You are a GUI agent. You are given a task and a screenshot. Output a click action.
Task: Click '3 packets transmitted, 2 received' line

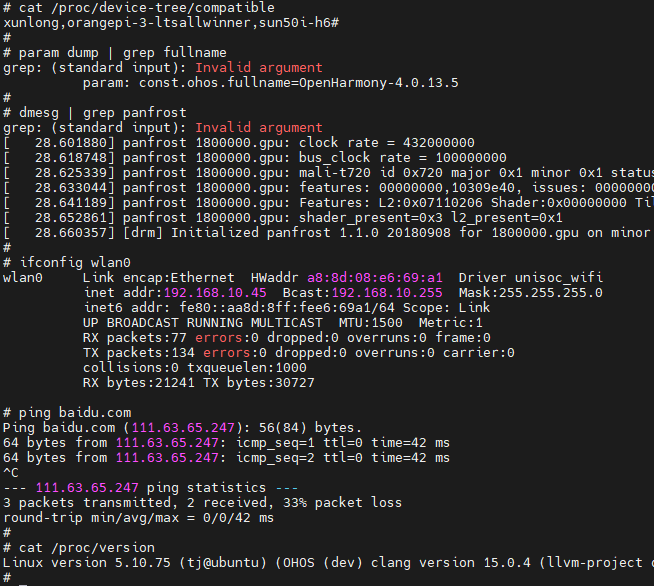pos(202,503)
